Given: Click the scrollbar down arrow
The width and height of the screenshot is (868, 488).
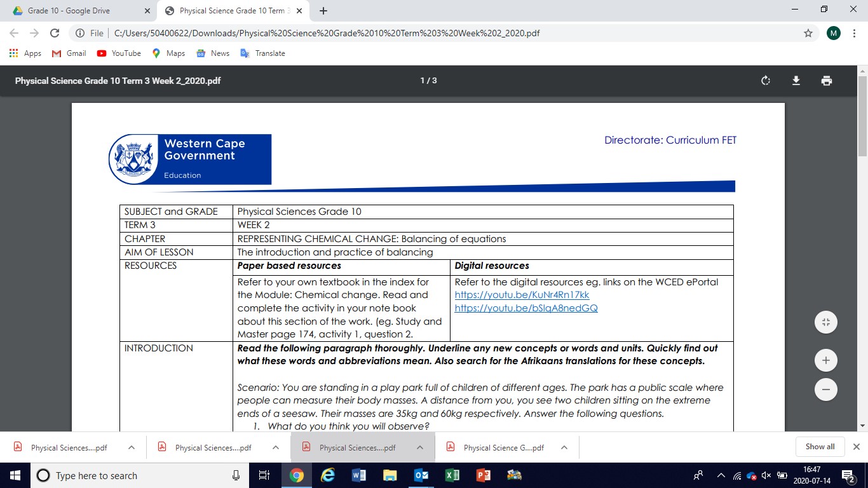Looking at the screenshot, I should coord(862,426).
